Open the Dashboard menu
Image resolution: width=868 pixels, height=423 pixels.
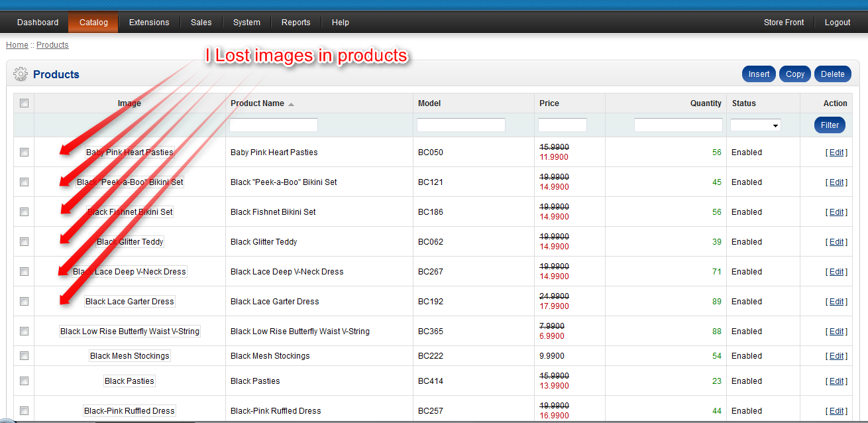tap(38, 22)
